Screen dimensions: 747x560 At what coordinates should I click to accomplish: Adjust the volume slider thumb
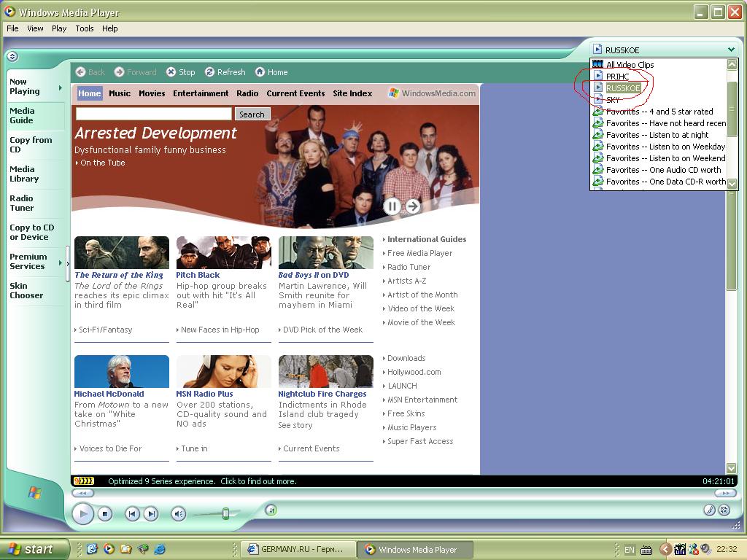[226, 513]
